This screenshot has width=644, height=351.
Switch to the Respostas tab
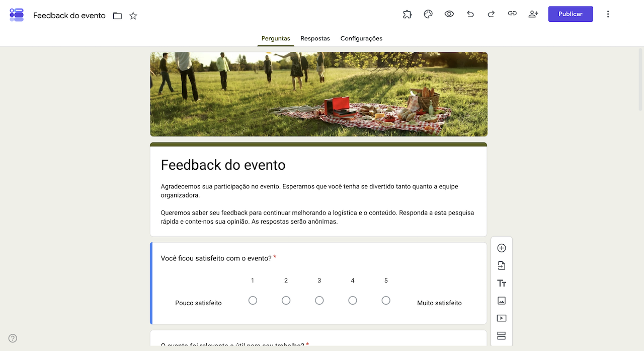pyautogui.click(x=315, y=39)
